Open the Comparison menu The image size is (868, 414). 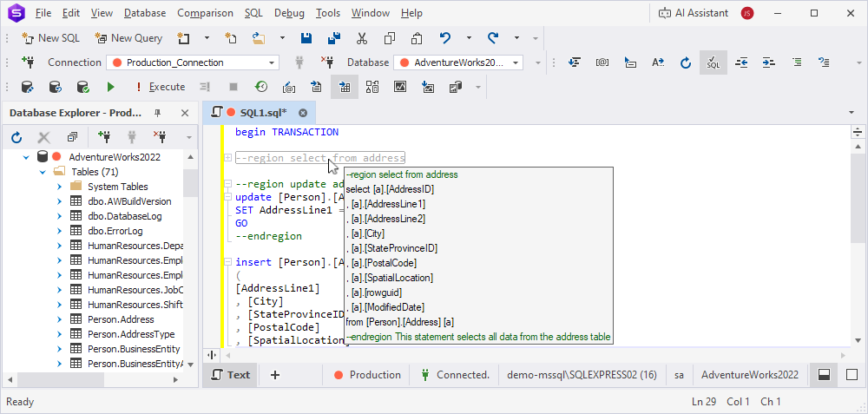(x=206, y=13)
